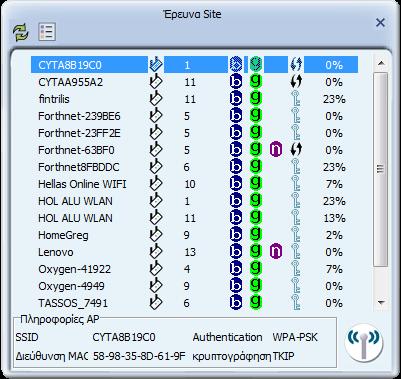Click the key icon for Oxygen-41922
This screenshot has width=401, height=379.
point(295,269)
